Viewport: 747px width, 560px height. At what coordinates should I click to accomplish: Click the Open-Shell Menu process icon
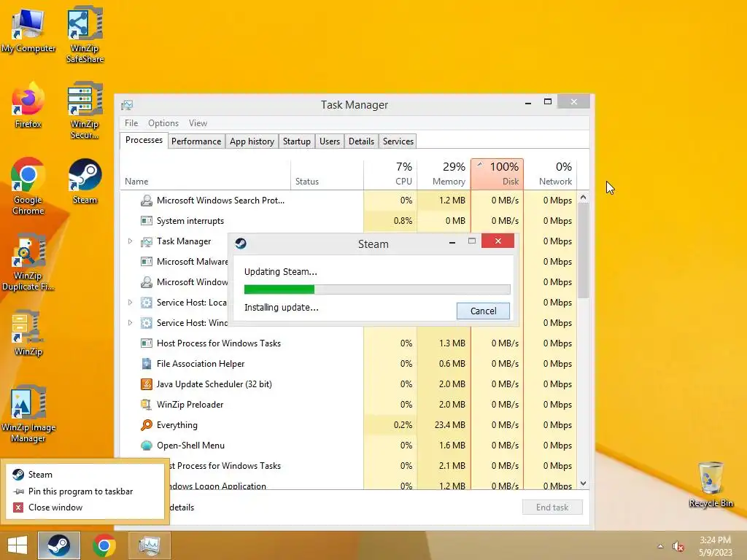(x=146, y=446)
